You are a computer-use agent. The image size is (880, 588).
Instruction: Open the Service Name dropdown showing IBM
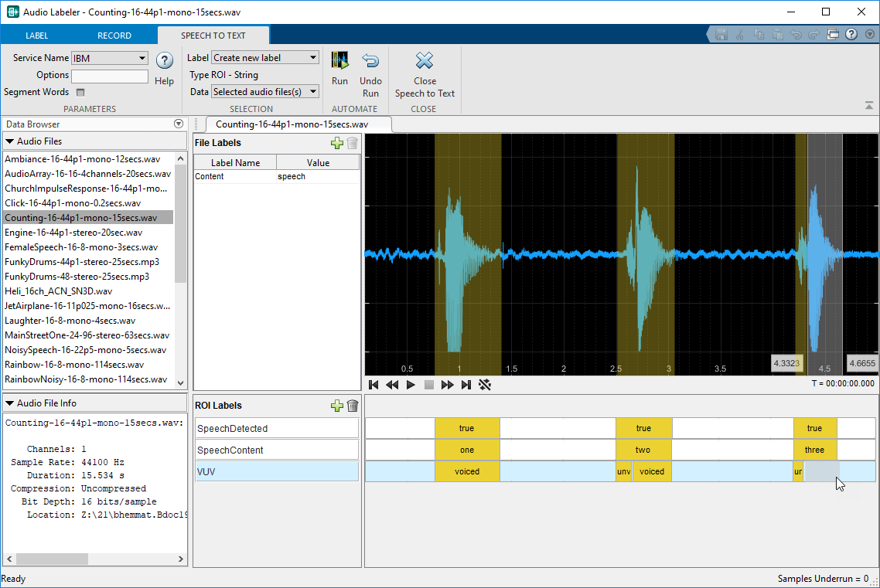(x=109, y=58)
